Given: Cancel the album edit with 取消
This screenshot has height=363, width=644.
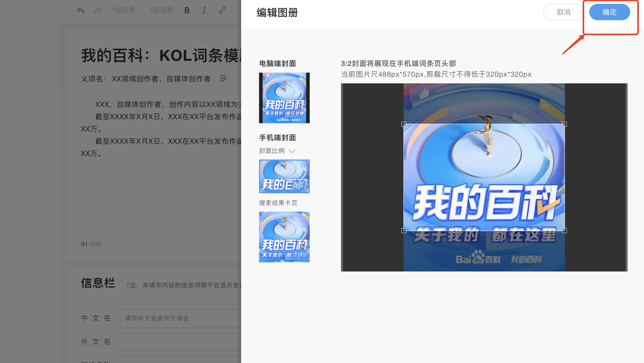Looking at the screenshot, I should coord(563,12).
